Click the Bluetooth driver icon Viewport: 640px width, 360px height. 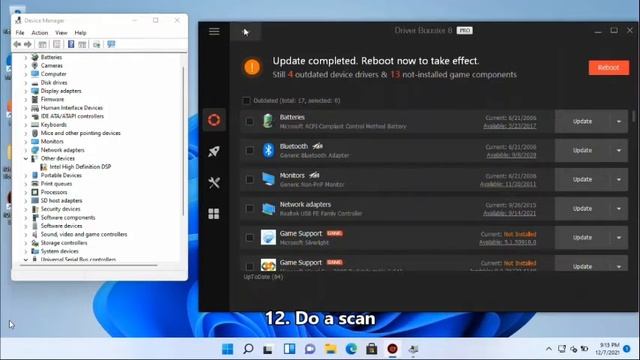pyautogui.click(x=268, y=151)
